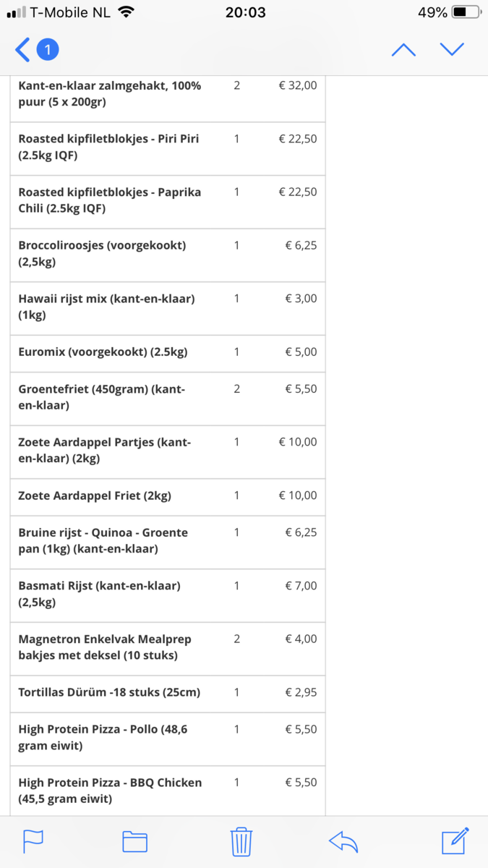
Task: Tap the Tortillas Dürüm item
Action: point(109,692)
